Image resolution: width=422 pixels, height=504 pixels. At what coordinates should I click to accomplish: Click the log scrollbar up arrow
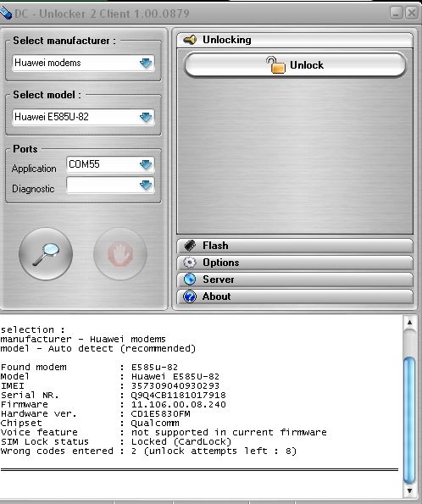409,323
